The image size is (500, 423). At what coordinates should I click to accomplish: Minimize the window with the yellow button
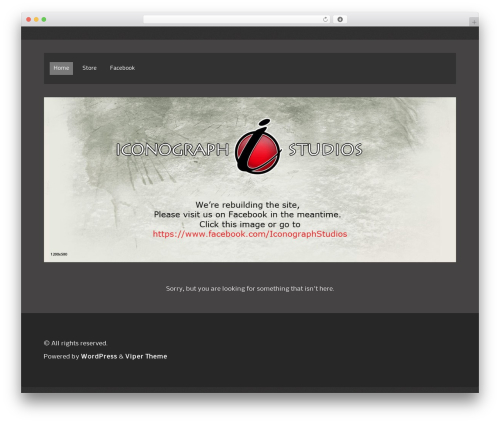coord(36,19)
